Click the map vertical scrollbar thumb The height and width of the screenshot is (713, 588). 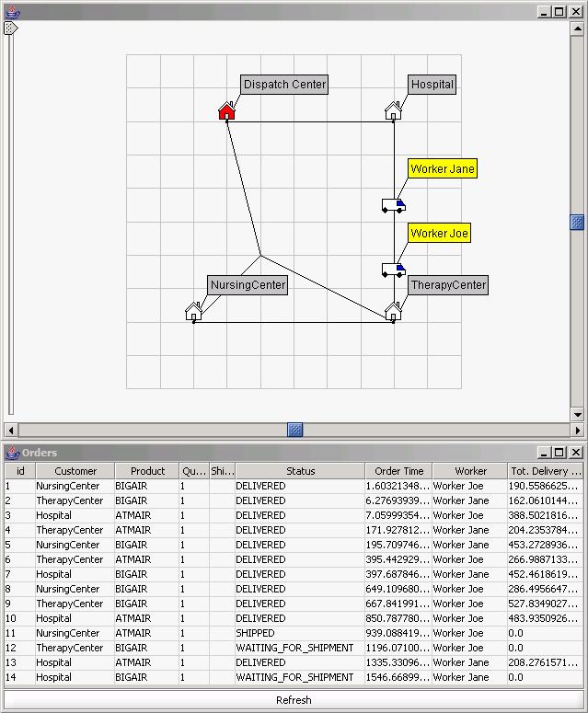[577, 222]
